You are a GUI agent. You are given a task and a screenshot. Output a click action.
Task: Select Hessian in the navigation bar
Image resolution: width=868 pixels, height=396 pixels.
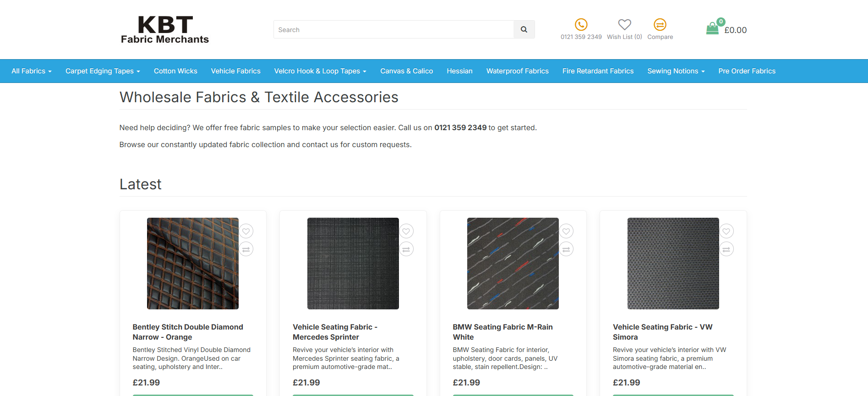[459, 71]
